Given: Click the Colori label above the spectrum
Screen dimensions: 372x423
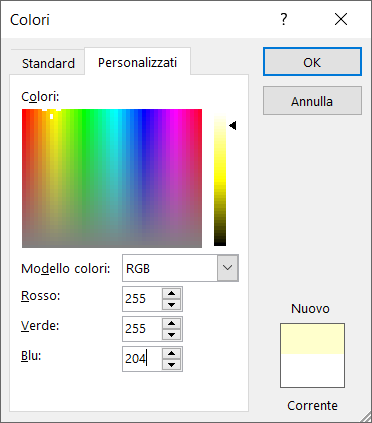Looking at the screenshot, I should [40, 97].
